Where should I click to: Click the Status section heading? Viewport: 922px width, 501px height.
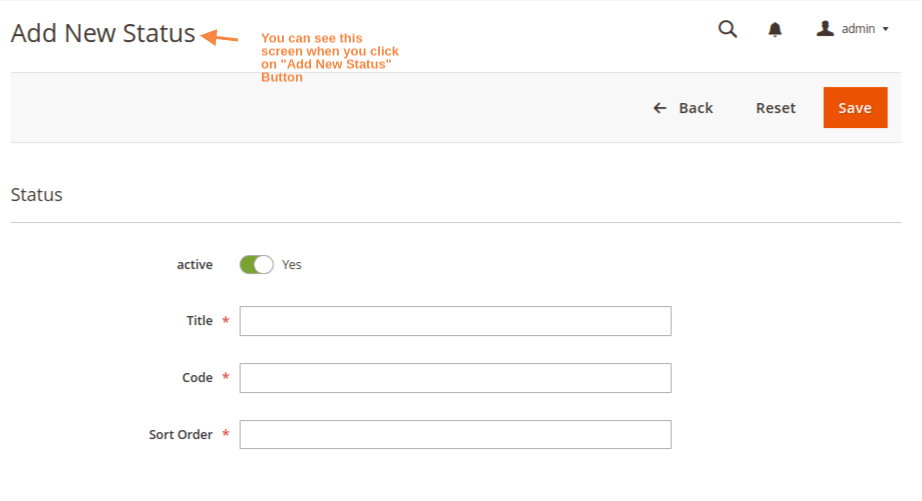(x=37, y=195)
